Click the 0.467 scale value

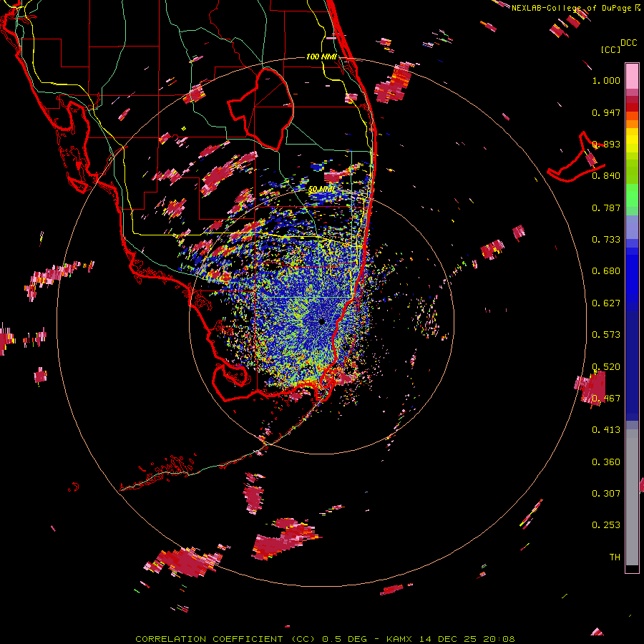pos(606,399)
